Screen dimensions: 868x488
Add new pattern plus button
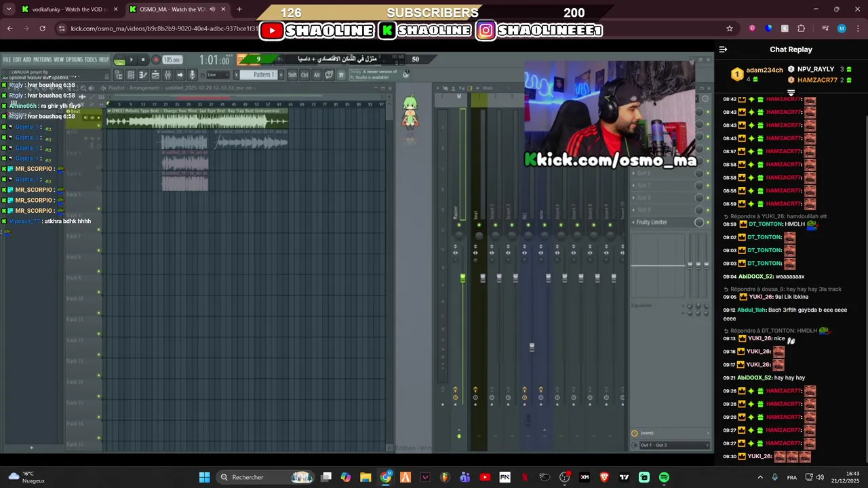tap(281, 75)
